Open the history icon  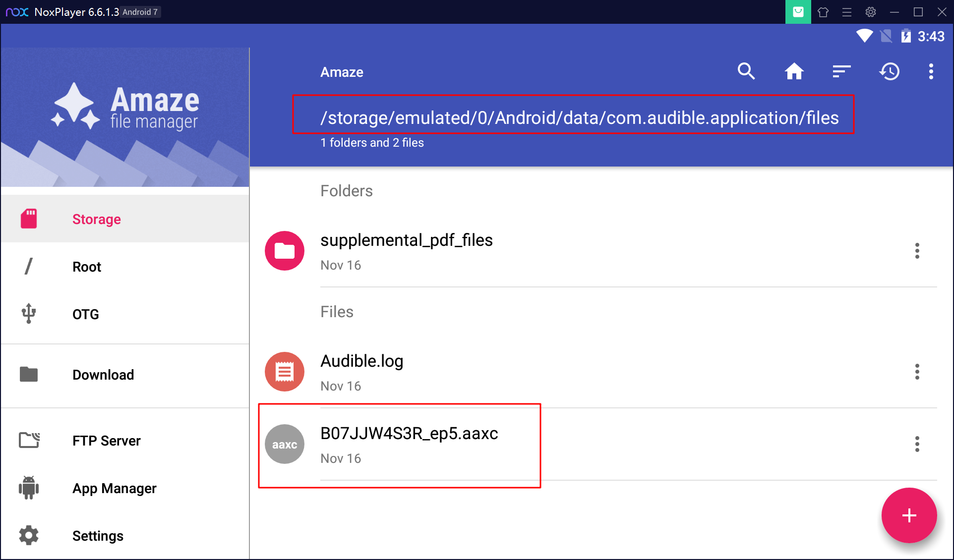tap(890, 72)
